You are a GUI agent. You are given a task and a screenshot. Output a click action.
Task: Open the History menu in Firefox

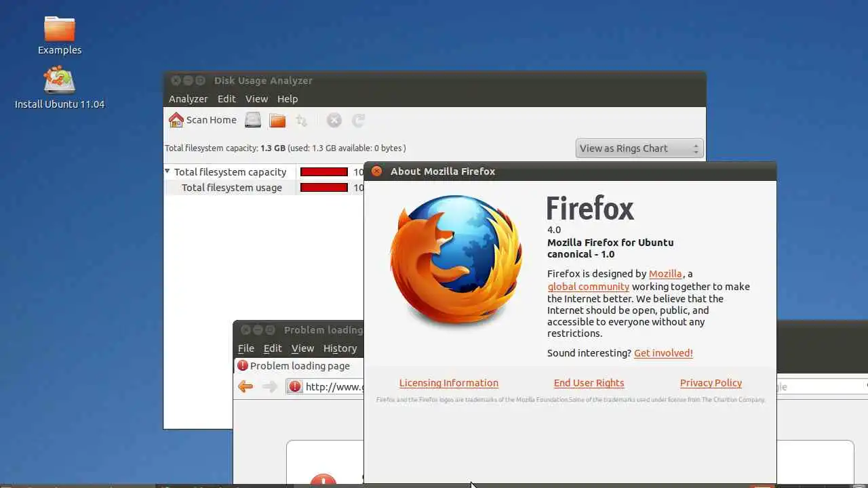(340, 348)
